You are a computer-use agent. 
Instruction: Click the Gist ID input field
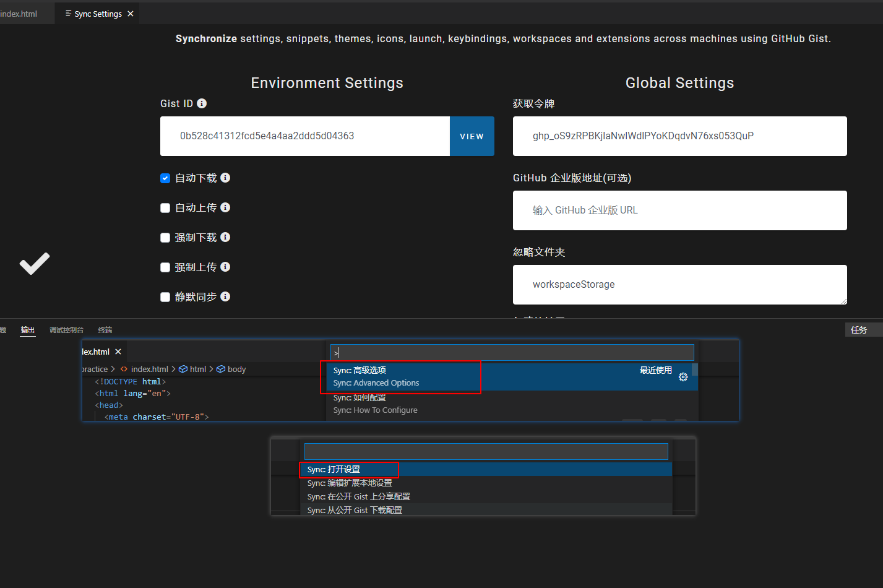pyautogui.click(x=305, y=136)
